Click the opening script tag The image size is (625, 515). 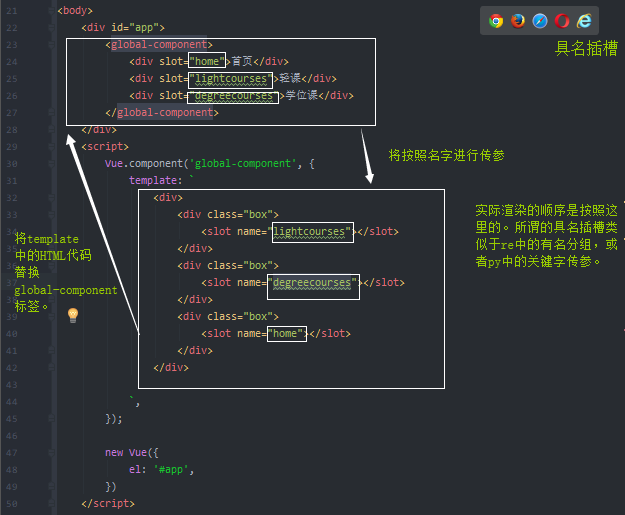pos(105,147)
